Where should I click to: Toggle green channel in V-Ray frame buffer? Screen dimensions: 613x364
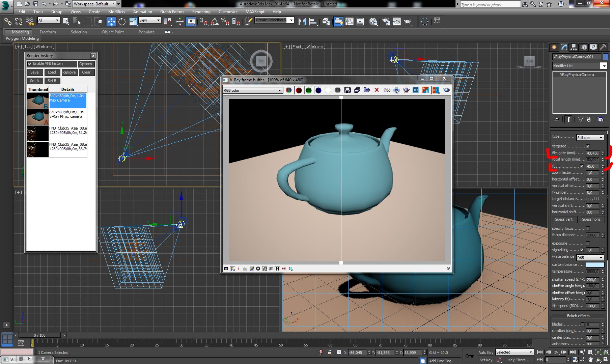(308, 90)
